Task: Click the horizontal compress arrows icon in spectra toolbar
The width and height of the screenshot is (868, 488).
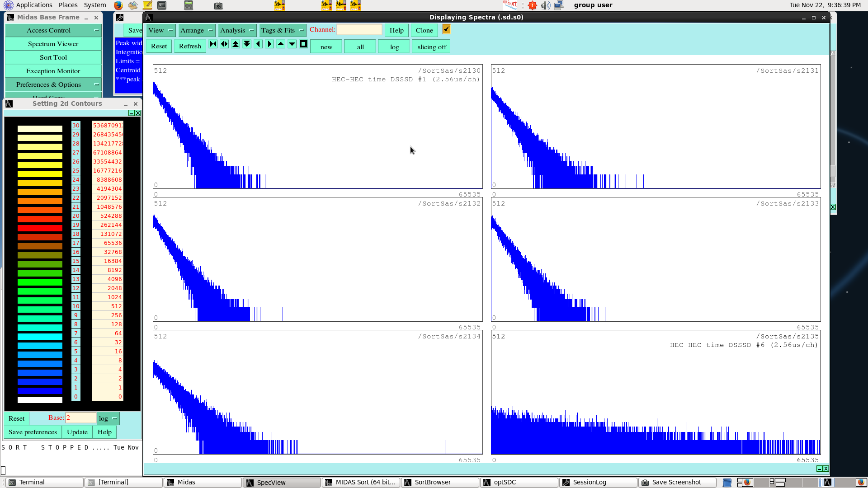Action: click(x=213, y=44)
